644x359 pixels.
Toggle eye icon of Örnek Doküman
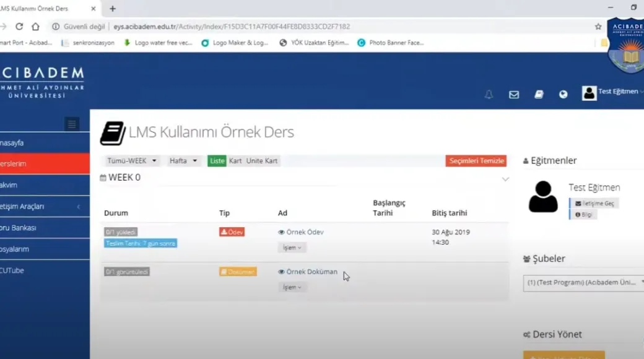pos(281,272)
